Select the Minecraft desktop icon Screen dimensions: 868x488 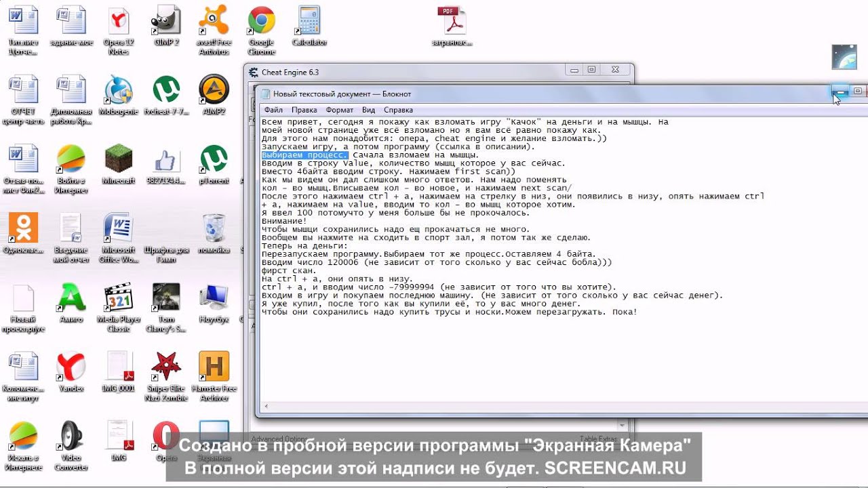tap(119, 165)
